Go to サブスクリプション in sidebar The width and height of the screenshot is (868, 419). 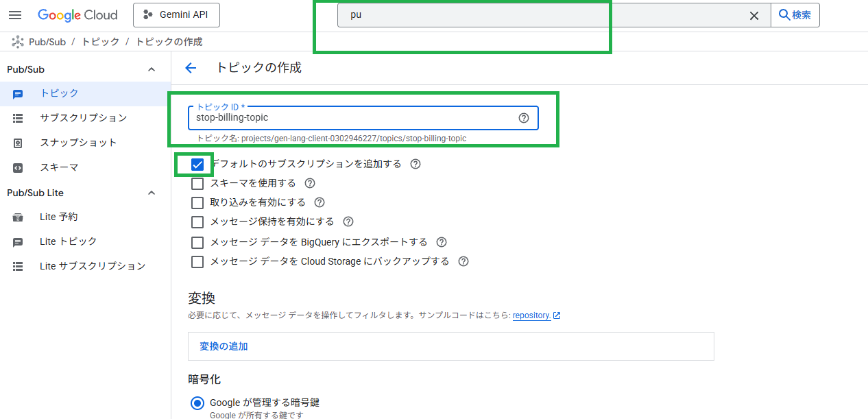tap(83, 118)
